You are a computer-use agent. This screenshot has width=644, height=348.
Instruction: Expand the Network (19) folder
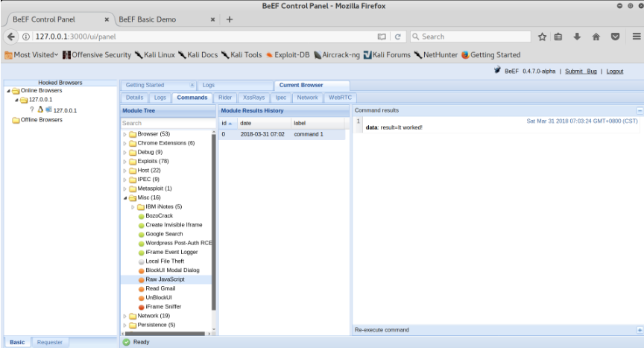click(x=125, y=316)
